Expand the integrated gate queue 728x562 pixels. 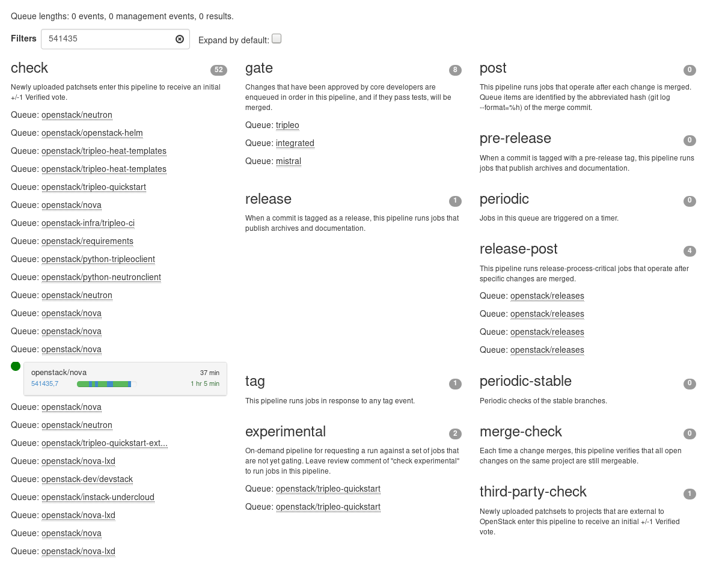[x=295, y=143]
